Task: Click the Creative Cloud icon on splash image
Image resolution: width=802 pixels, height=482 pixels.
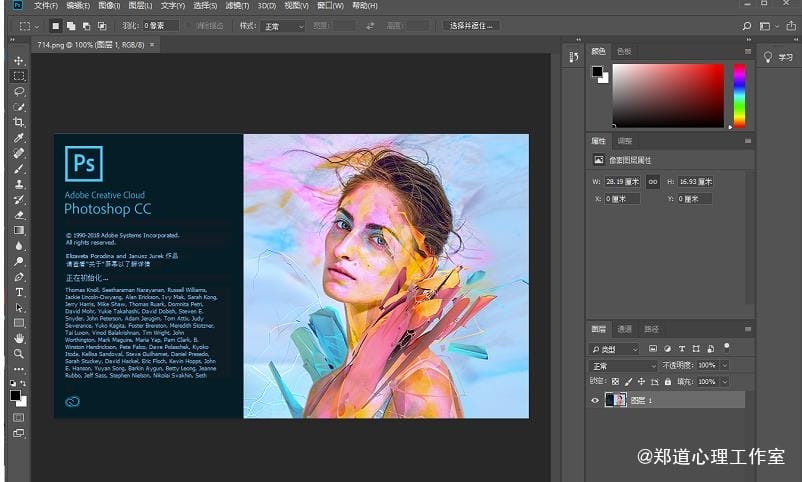Action: pyautogui.click(x=72, y=402)
